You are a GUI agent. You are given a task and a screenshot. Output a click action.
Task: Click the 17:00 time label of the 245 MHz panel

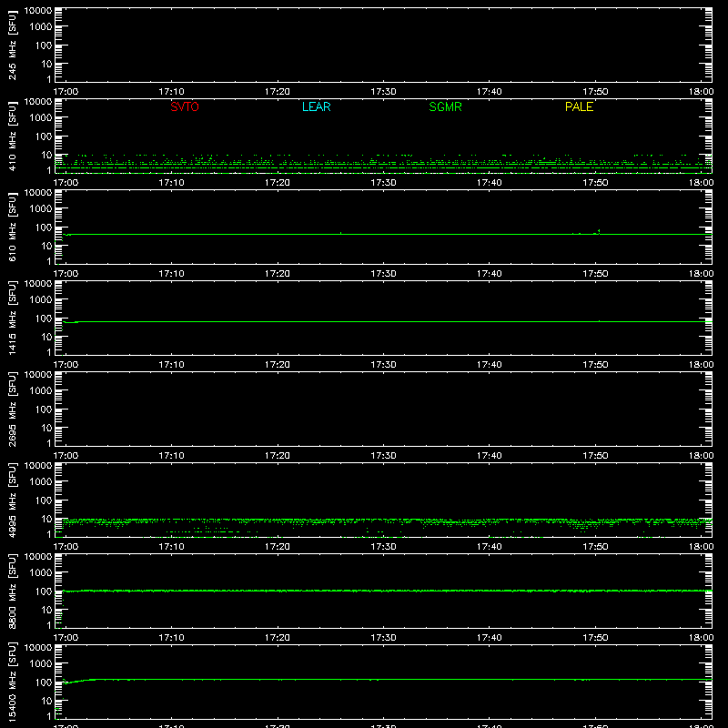coord(66,92)
